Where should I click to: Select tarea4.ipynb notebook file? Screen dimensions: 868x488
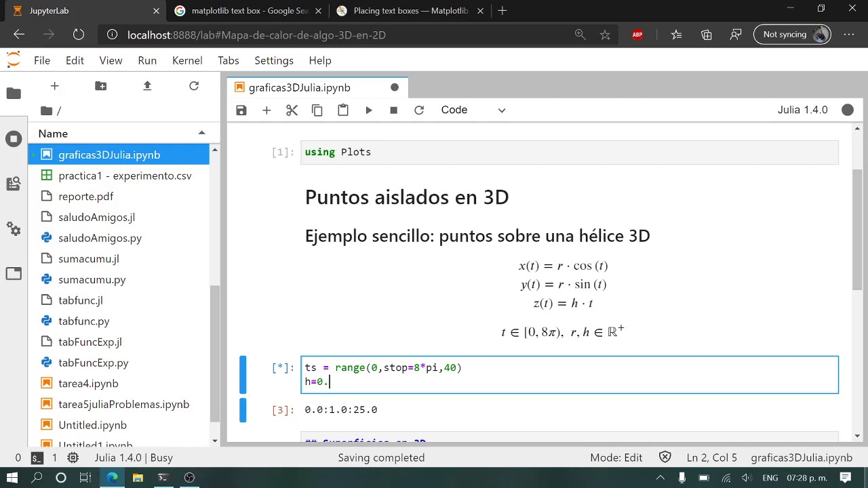tap(119, 384)
